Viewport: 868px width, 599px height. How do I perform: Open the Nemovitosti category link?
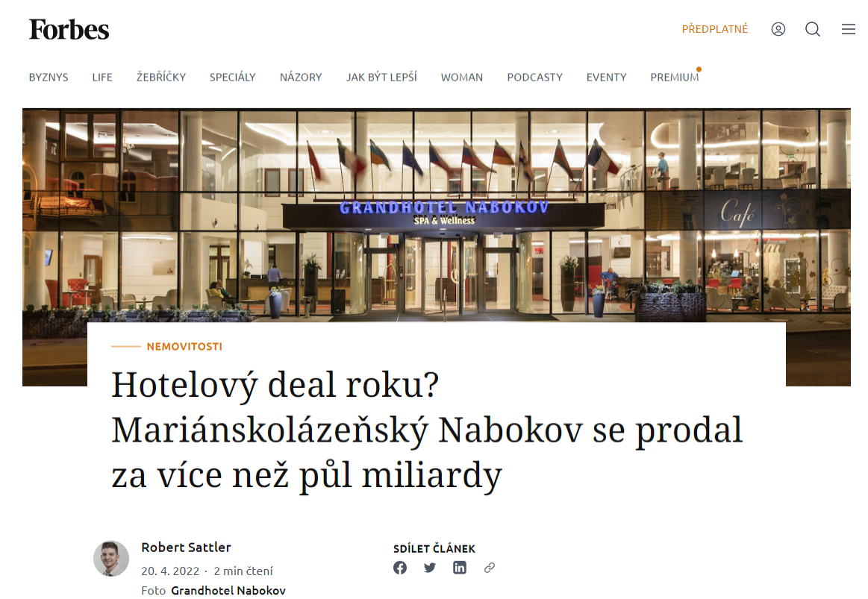click(x=184, y=346)
